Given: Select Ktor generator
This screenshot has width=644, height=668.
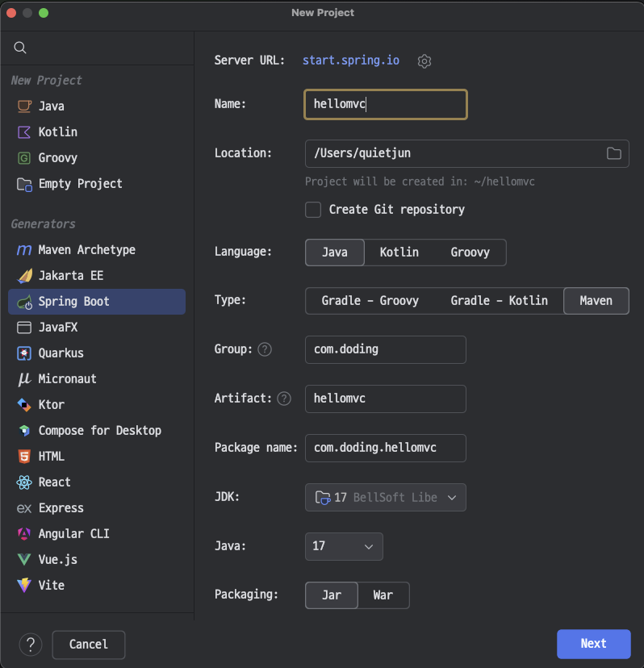Looking at the screenshot, I should pyautogui.click(x=97, y=405).
